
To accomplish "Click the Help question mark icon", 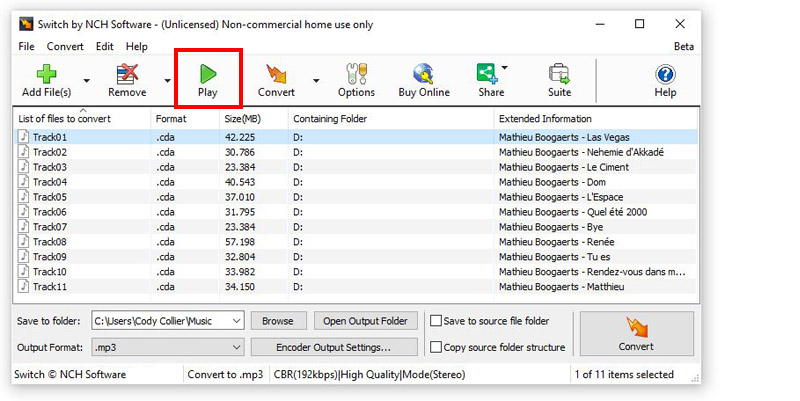I will 665,74.
